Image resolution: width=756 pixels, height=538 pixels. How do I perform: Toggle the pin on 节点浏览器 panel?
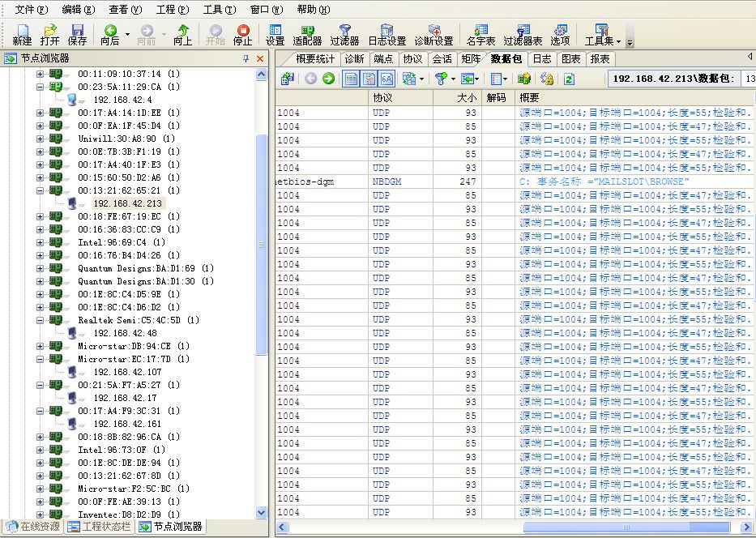pyautogui.click(x=246, y=59)
